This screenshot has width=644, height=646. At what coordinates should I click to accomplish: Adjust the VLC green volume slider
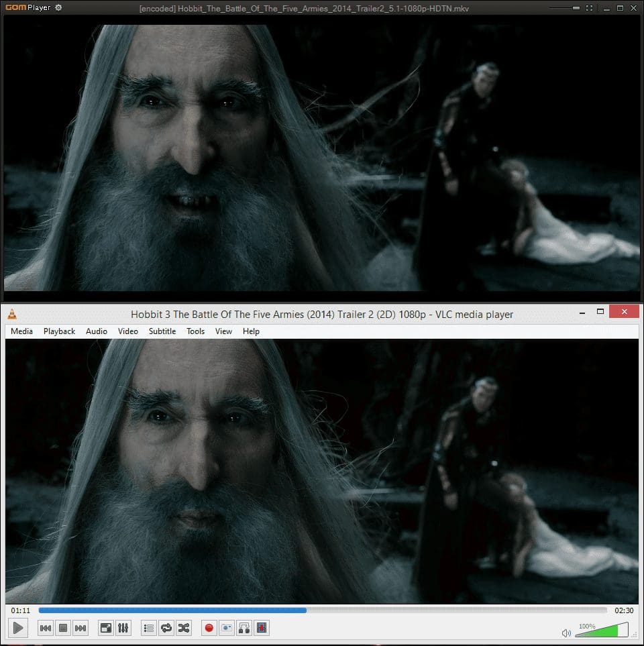(602, 631)
